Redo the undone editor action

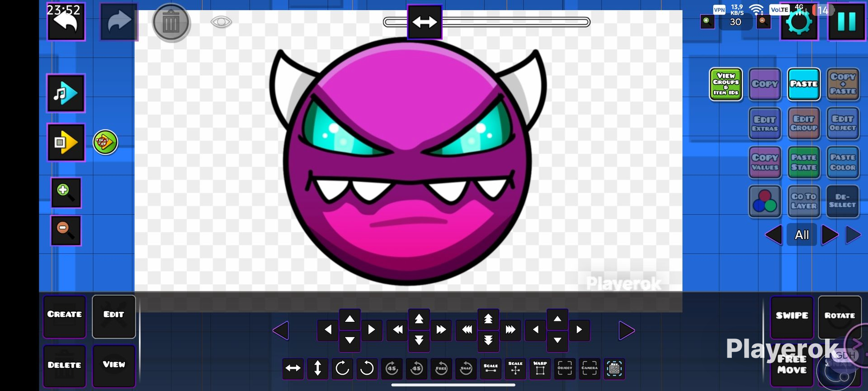coord(118,22)
